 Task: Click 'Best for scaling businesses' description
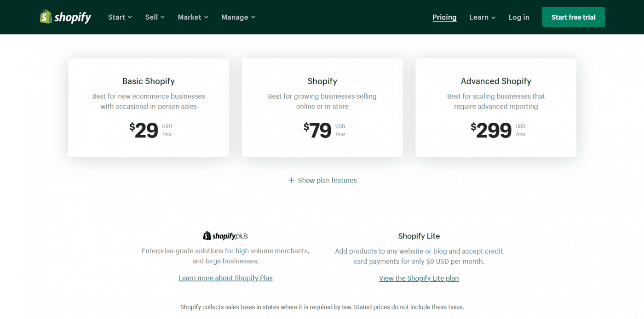(496, 101)
